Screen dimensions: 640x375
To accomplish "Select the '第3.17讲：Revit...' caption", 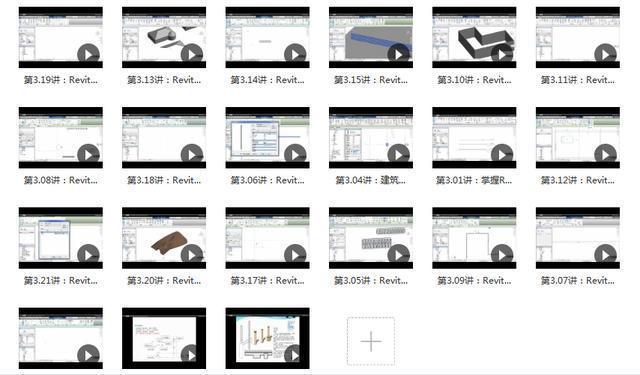I will (267, 280).
